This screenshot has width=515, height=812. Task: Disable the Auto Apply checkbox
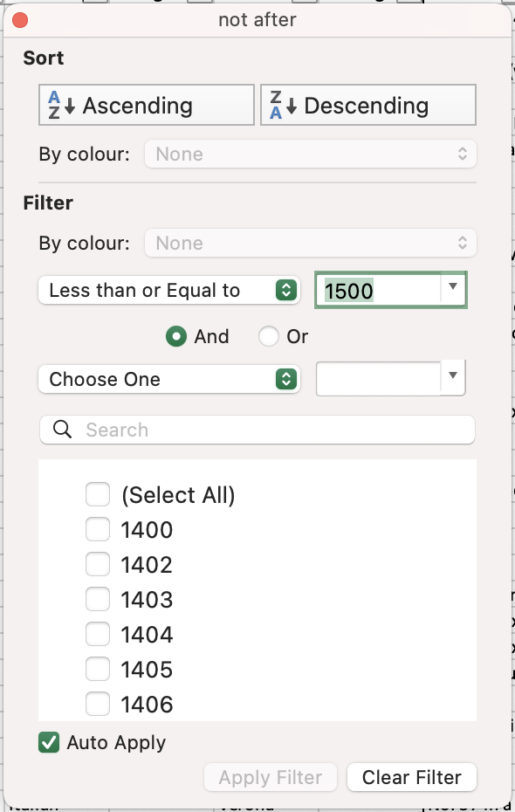click(x=49, y=742)
